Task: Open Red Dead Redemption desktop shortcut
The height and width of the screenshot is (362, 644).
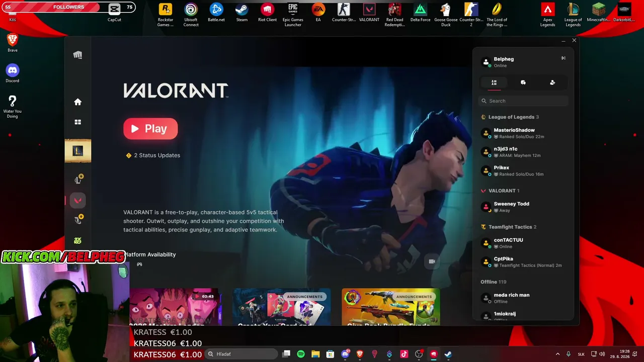Action: point(394,15)
